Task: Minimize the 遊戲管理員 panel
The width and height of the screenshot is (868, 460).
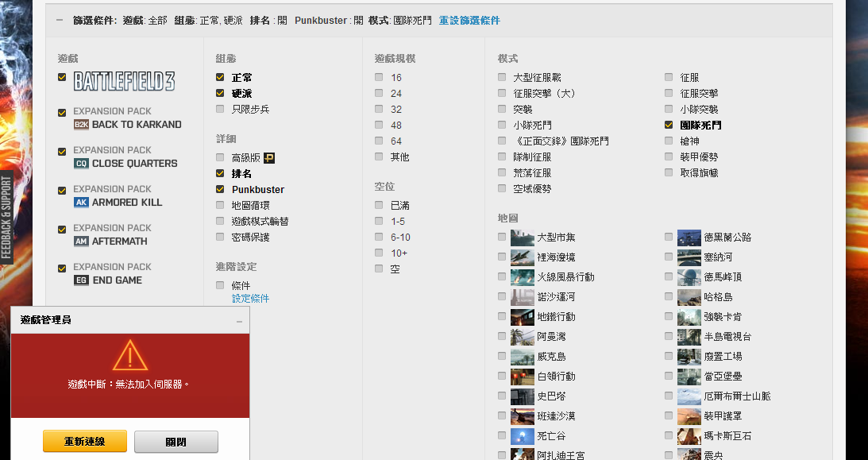Action: pos(239,321)
